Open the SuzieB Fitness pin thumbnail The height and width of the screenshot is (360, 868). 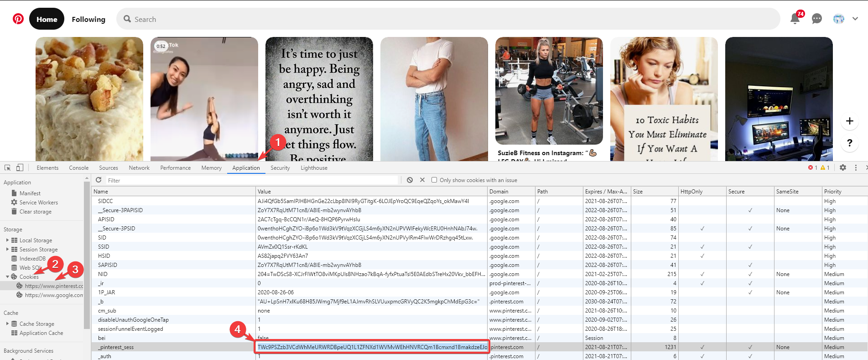(x=549, y=91)
